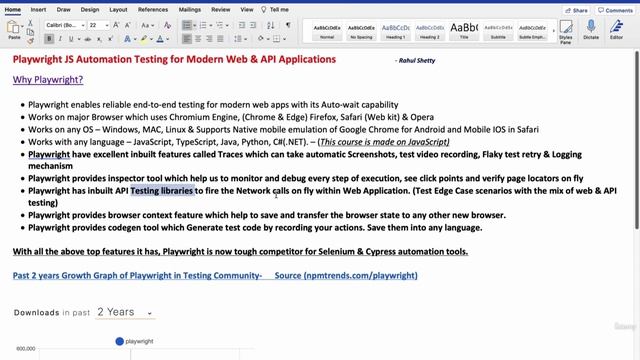Sort paragraph text A to Z
The image size is (640, 360).
coord(271,25)
